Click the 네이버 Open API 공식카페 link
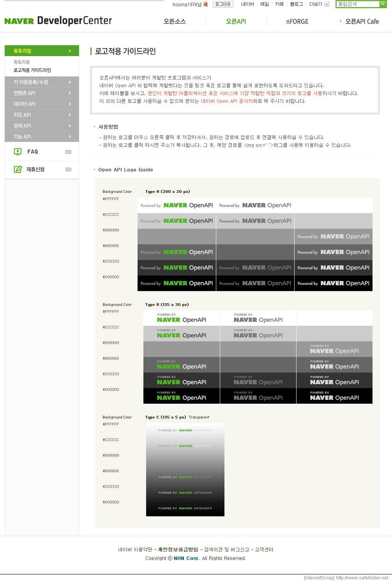This screenshot has width=392, height=581. point(229,101)
